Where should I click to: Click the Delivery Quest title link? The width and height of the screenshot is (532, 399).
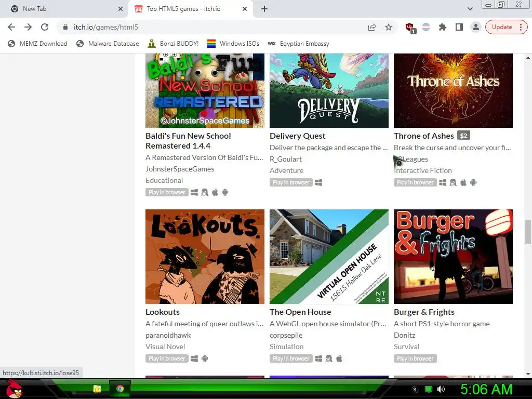coord(298,136)
